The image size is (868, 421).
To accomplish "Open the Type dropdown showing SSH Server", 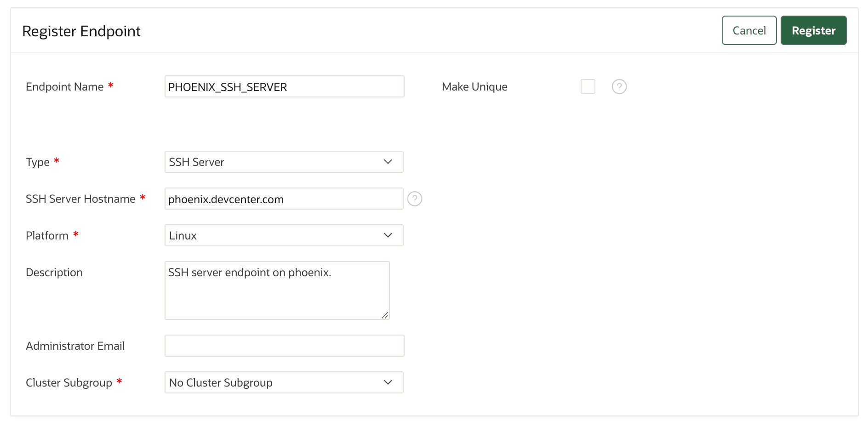I will pyautogui.click(x=284, y=162).
